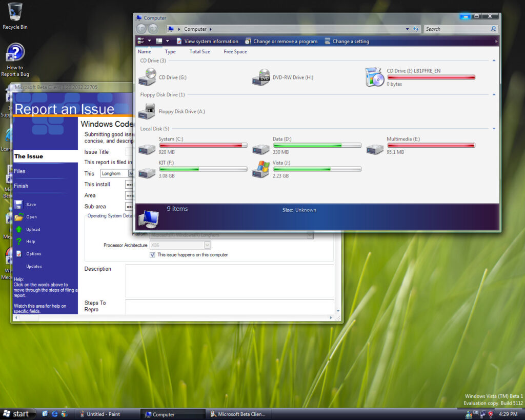Viewport: 525px width, 420px height.
Task: Go to Finish step in sidebar
Action: [21, 186]
